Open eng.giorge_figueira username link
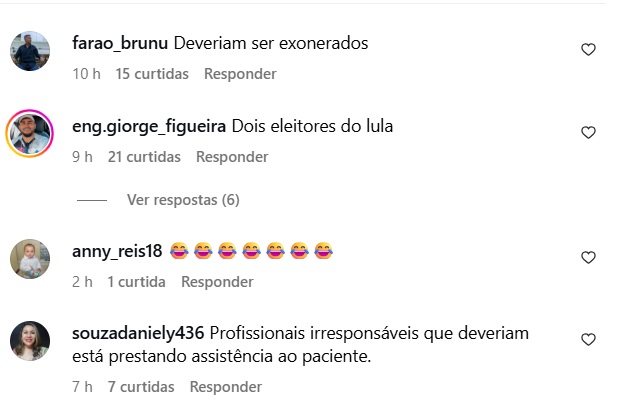 (149, 127)
